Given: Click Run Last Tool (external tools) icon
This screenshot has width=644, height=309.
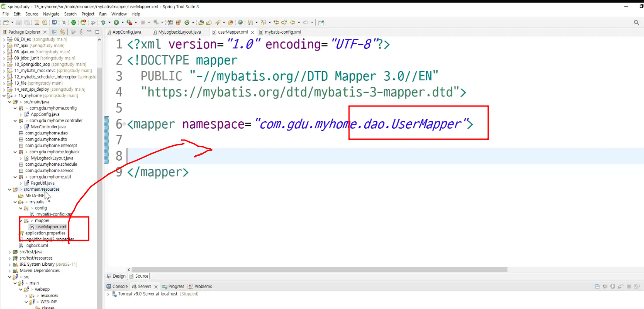Looking at the screenshot, I should 129,22.
